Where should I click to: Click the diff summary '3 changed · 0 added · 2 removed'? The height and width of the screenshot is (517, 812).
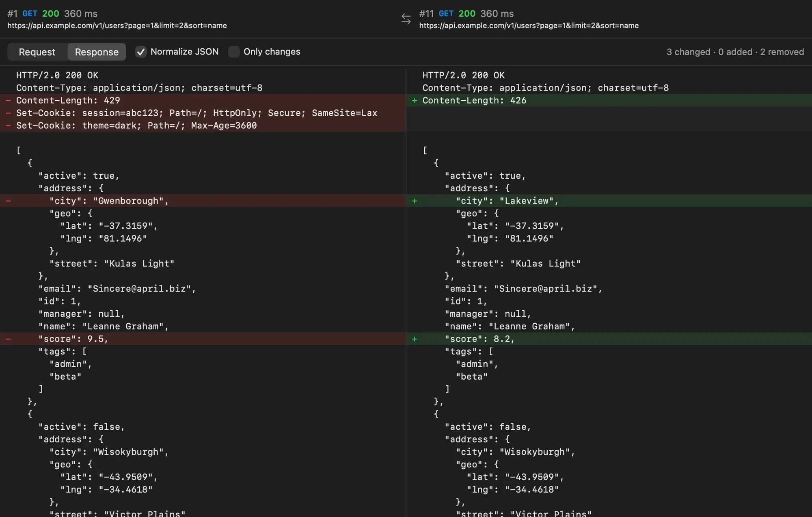pyautogui.click(x=735, y=52)
